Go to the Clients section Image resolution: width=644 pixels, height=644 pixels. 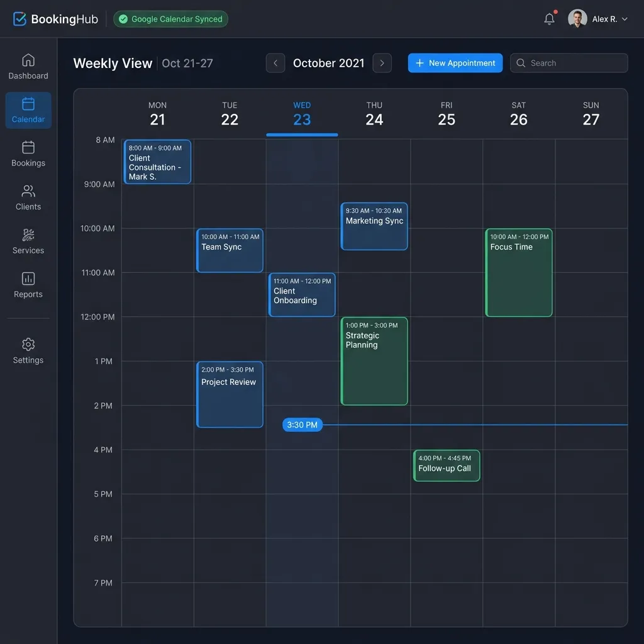tap(28, 197)
